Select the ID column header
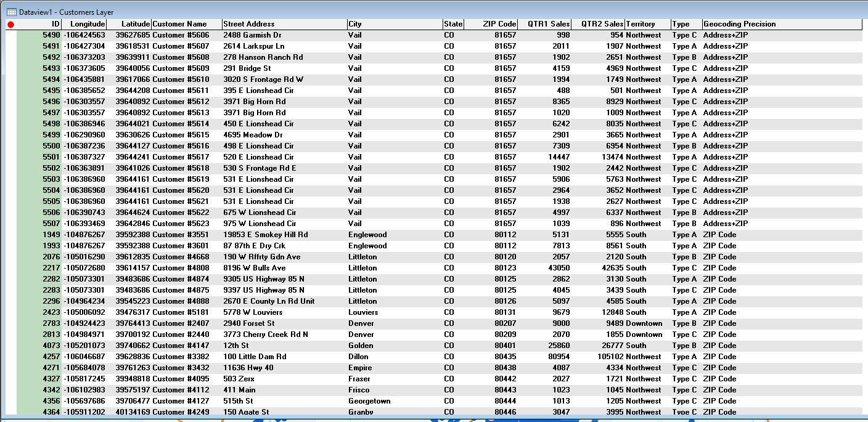The image size is (868, 422). click(39, 24)
